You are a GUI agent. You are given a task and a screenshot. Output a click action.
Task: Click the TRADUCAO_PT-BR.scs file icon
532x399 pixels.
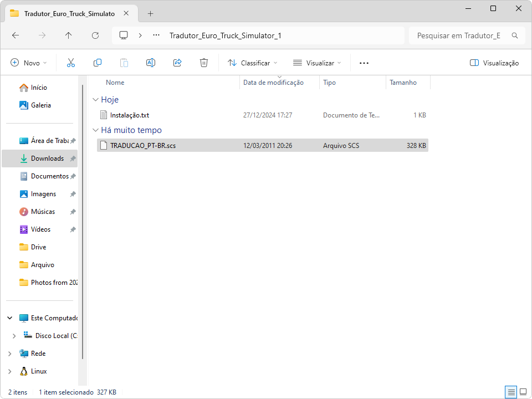pos(104,146)
